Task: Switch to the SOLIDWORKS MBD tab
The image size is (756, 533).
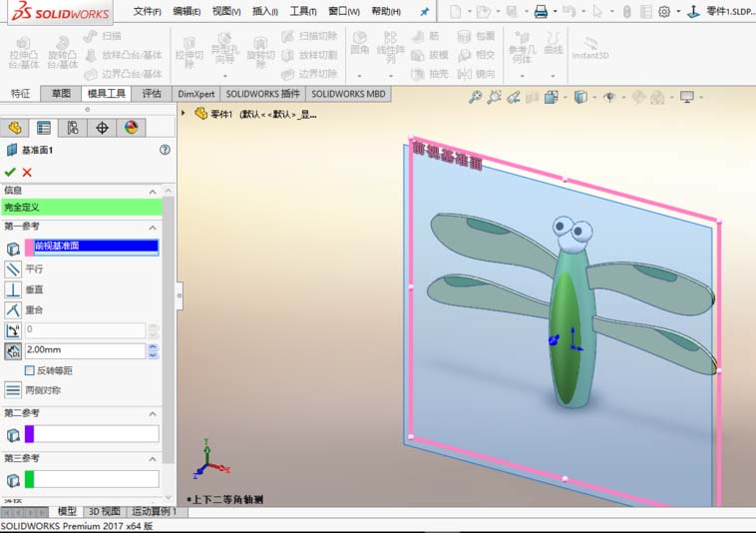Action: tap(348, 94)
